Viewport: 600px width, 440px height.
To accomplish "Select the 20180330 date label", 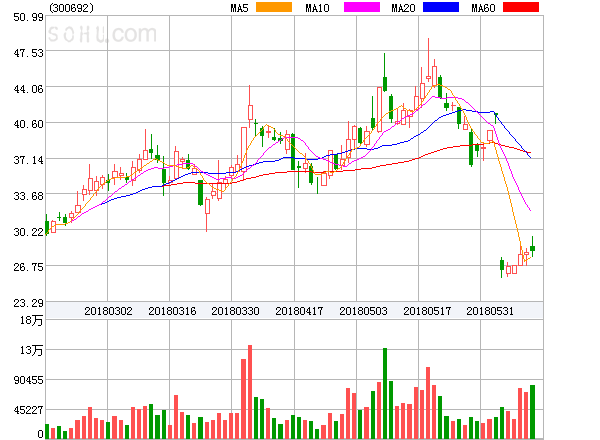I will click(x=235, y=311).
